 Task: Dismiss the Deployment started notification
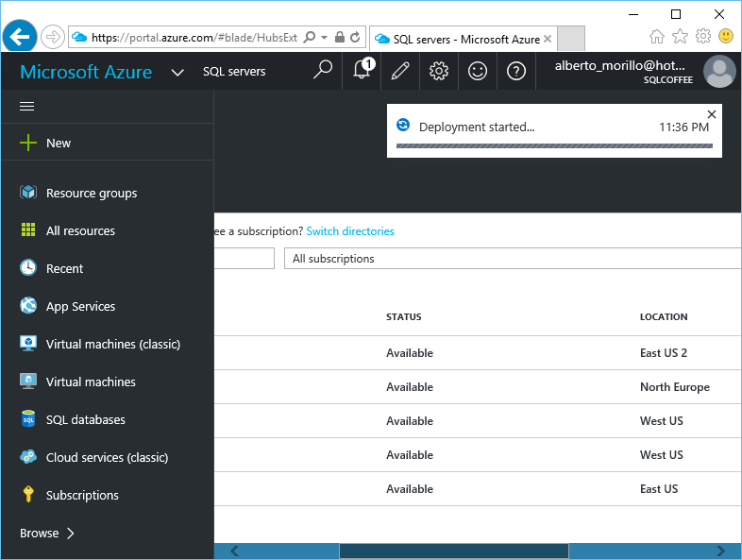click(711, 114)
